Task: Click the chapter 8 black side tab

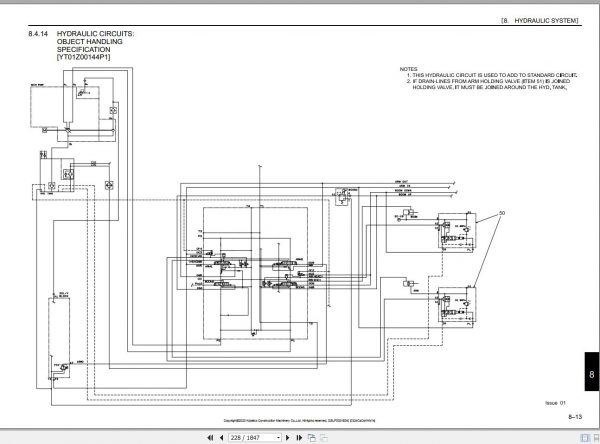Action: (592, 372)
